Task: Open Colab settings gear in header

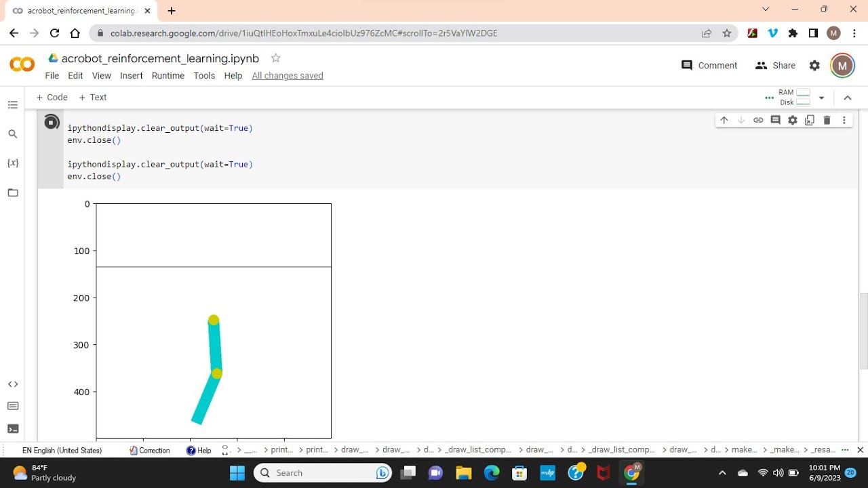Action: [x=815, y=66]
